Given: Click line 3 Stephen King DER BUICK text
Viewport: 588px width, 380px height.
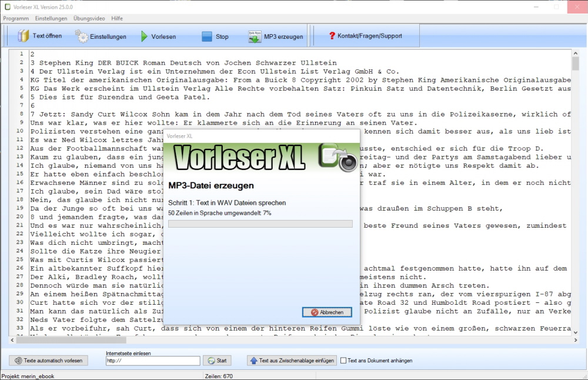Looking at the screenshot, I should pyautogui.click(x=183, y=62).
